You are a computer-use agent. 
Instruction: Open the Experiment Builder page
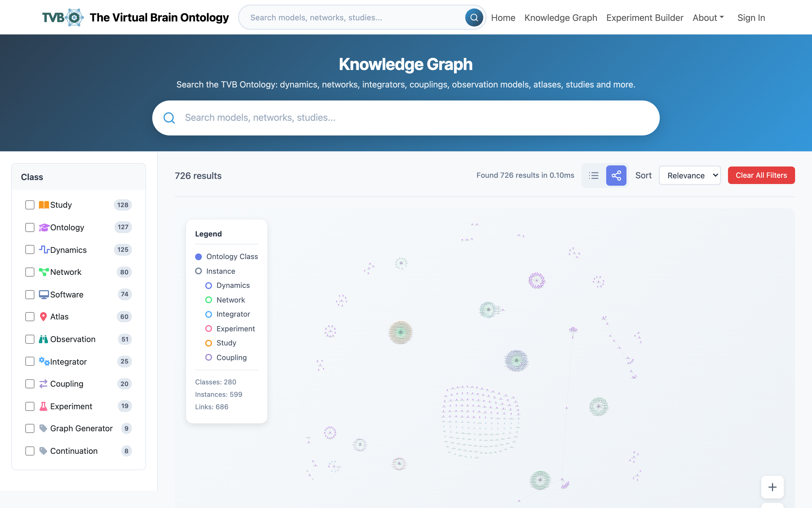pyautogui.click(x=645, y=17)
